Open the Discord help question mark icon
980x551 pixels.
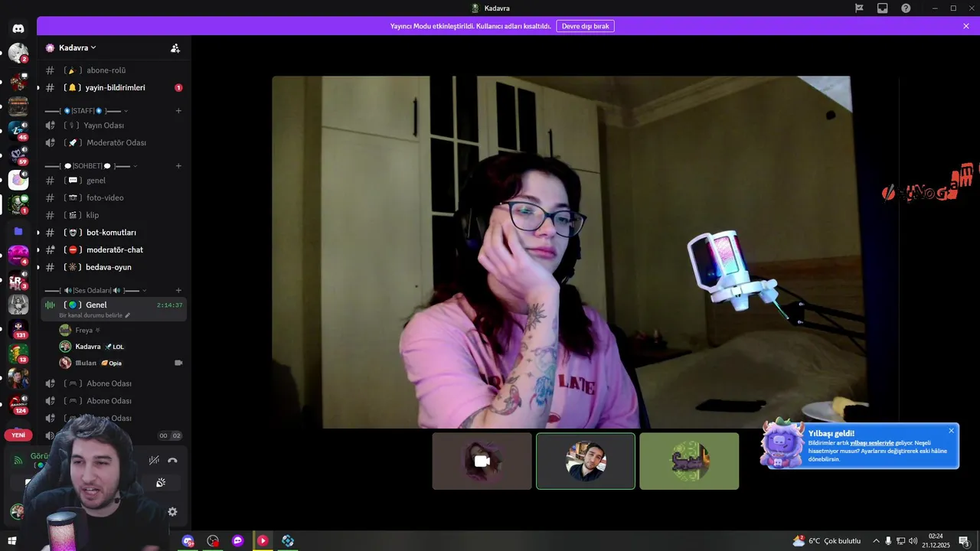[x=906, y=8]
